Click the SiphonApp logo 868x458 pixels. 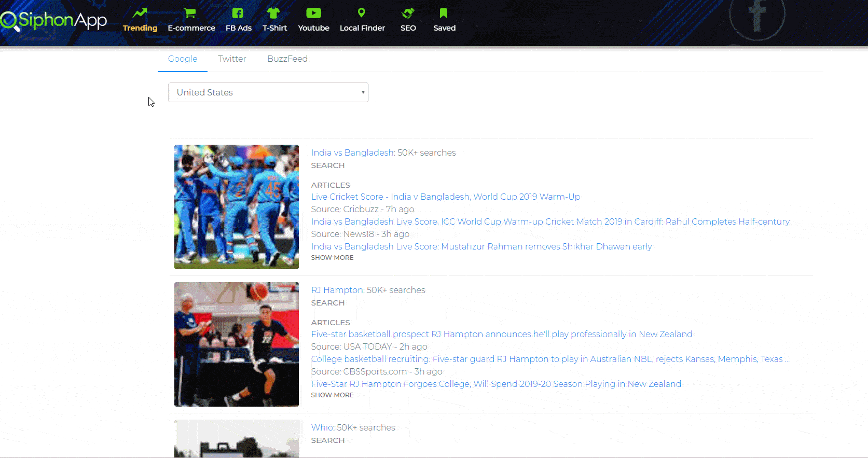point(53,21)
